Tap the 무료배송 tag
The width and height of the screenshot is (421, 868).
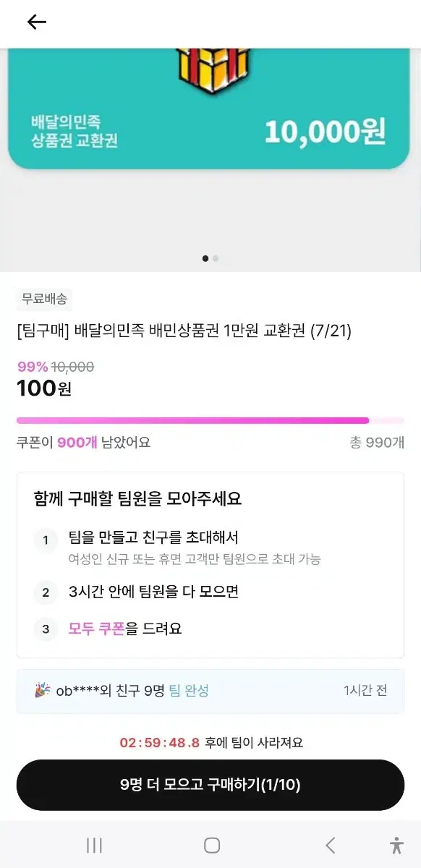45,299
